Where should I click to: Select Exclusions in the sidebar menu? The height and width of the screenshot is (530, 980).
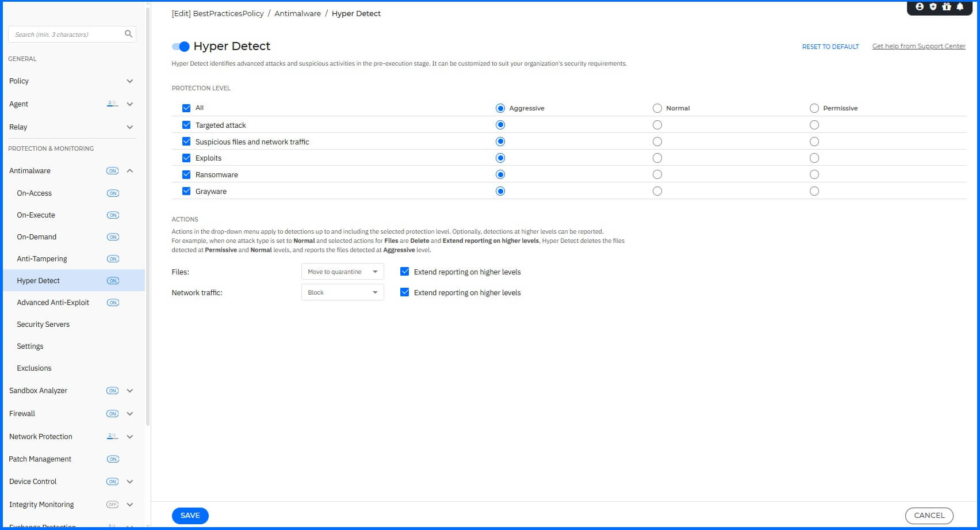pos(34,368)
